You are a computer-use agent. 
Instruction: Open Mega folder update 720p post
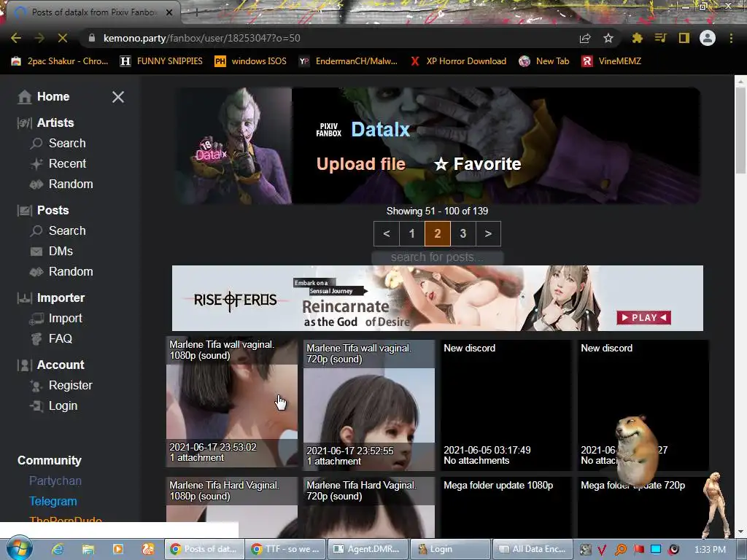coord(643,507)
